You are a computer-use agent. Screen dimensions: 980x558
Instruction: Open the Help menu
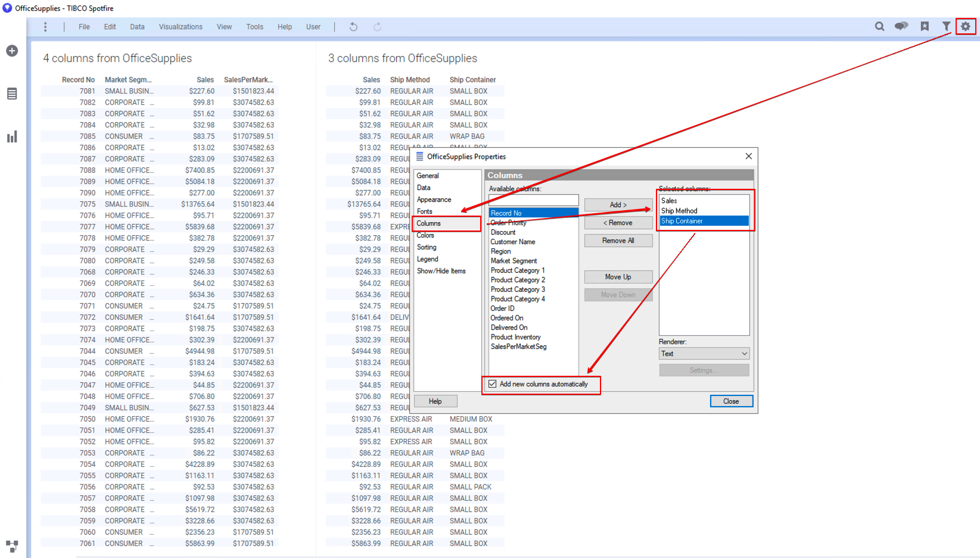click(x=285, y=27)
